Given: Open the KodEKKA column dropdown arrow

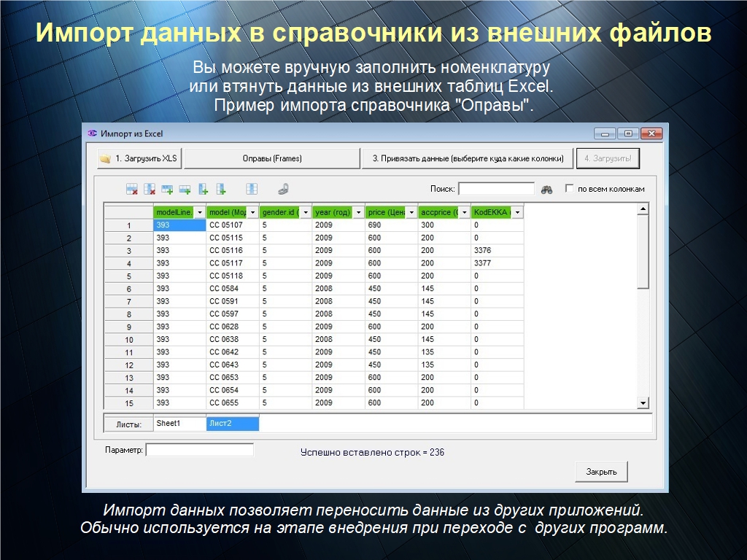Looking at the screenshot, I should (x=517, y=212).
